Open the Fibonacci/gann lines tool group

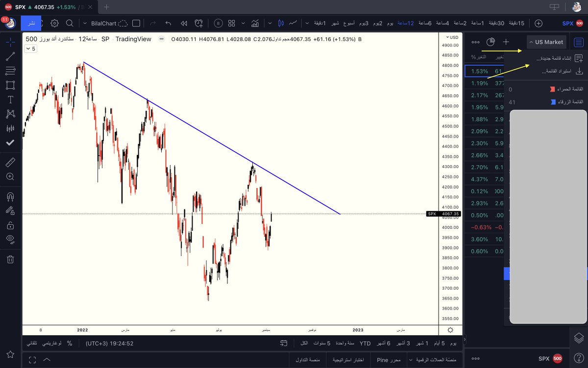[10, 71]
